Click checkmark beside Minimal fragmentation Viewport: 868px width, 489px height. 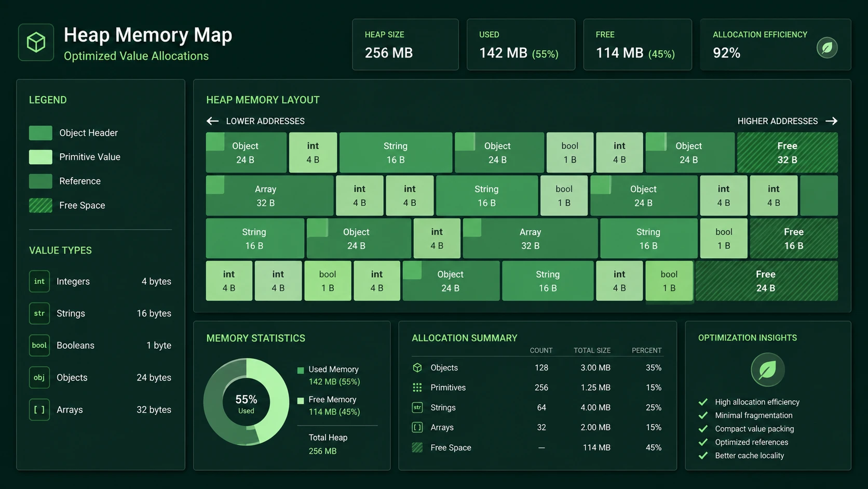(x=703, y=415)
